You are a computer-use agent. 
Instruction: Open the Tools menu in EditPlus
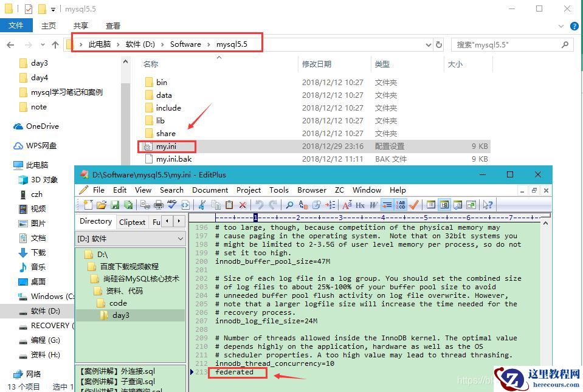click(x=279, y=190)
